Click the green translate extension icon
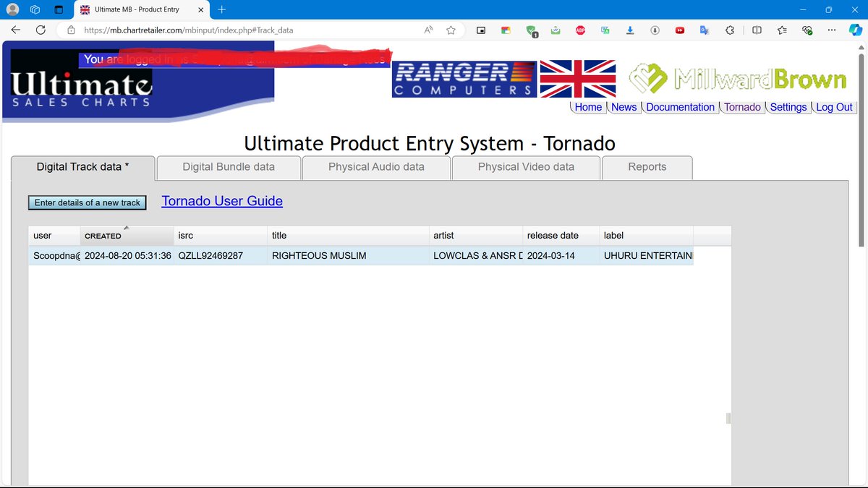The image size is (868, 488). (x=605, y=30)
